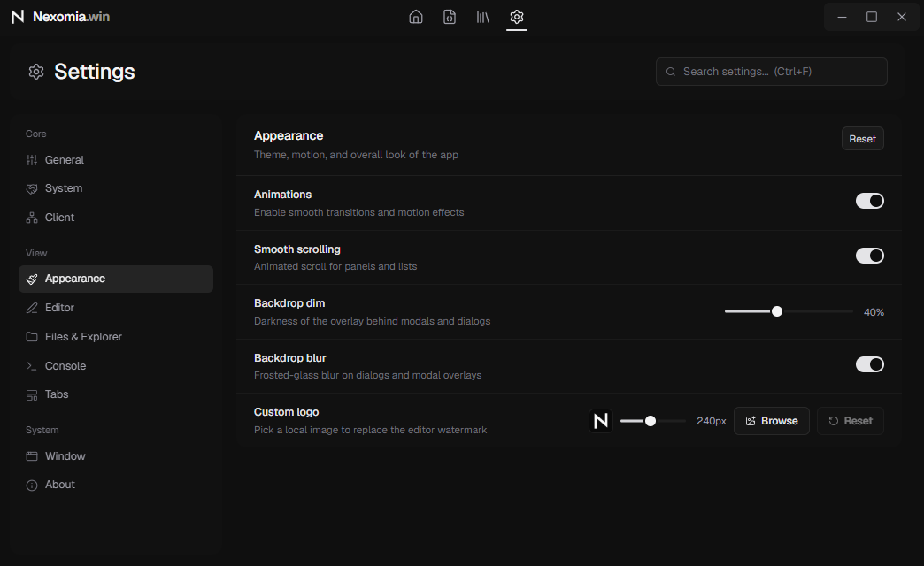This screenshot has height=566, width=924.
Task: Click the custom logo size slider handle
Action: pyautogui.click(x=650, y=421)
